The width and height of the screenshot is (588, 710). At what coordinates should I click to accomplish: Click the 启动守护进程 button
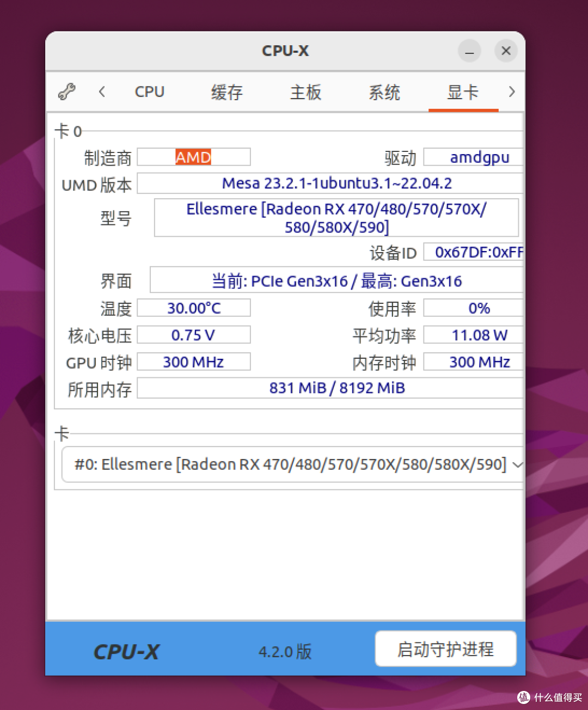(445, 648)
